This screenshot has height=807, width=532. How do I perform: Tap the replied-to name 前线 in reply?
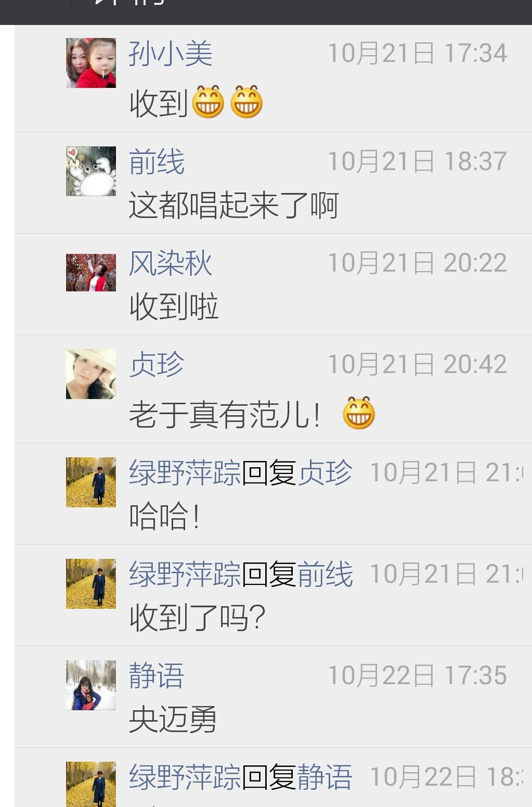pyautogui.click(x=325, y=574)
